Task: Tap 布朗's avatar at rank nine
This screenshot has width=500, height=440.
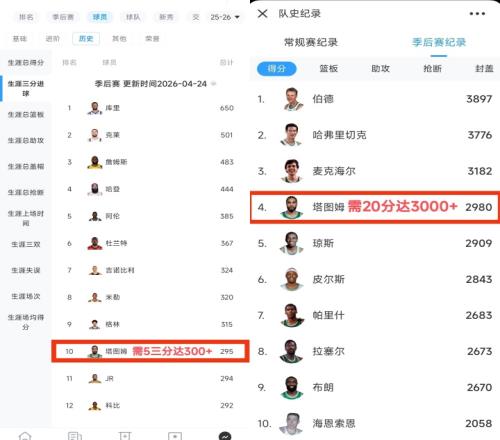Action: [x=292, y=387]
